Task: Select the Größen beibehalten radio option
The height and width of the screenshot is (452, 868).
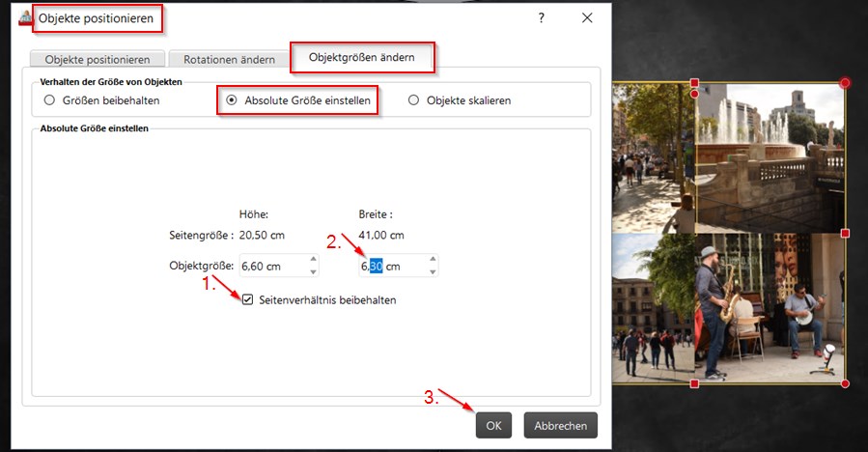Action: (x=49, y=100)
